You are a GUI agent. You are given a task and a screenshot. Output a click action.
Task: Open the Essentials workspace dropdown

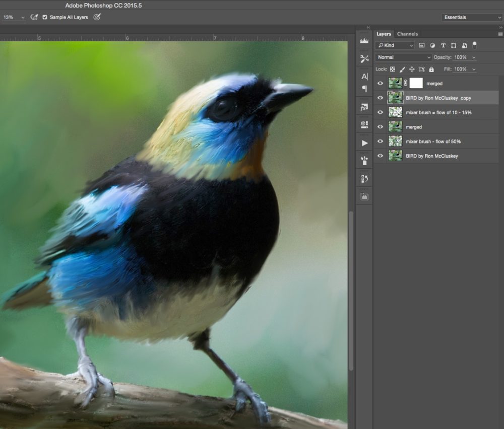point(472,17)
